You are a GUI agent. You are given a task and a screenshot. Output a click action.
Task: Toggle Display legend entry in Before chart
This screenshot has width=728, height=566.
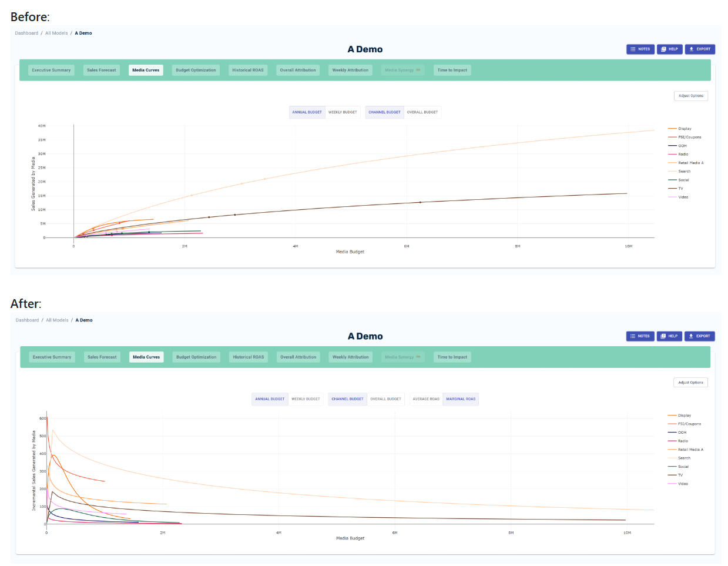click(x=680, y=129)
